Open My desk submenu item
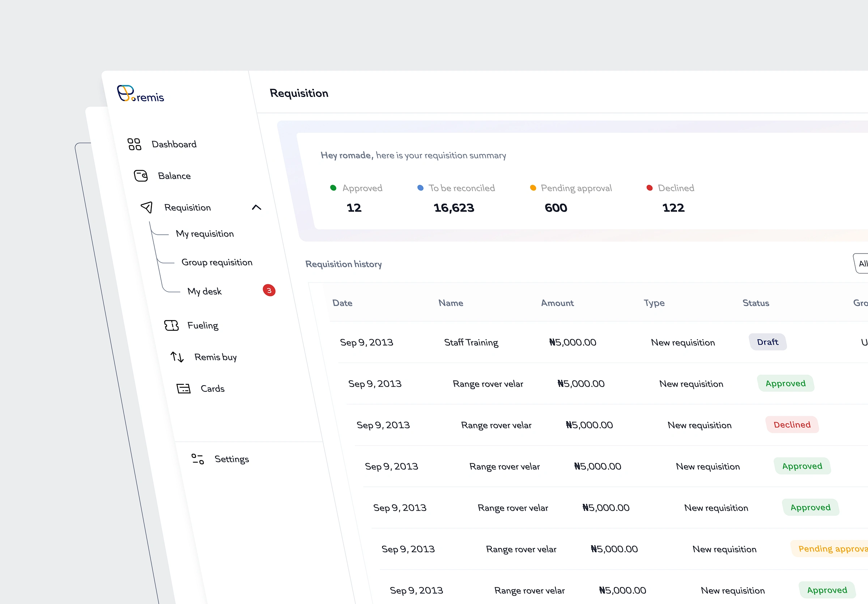Image resolution: width=868 pixels, height=604 pixels. click(x=205, y=292)
